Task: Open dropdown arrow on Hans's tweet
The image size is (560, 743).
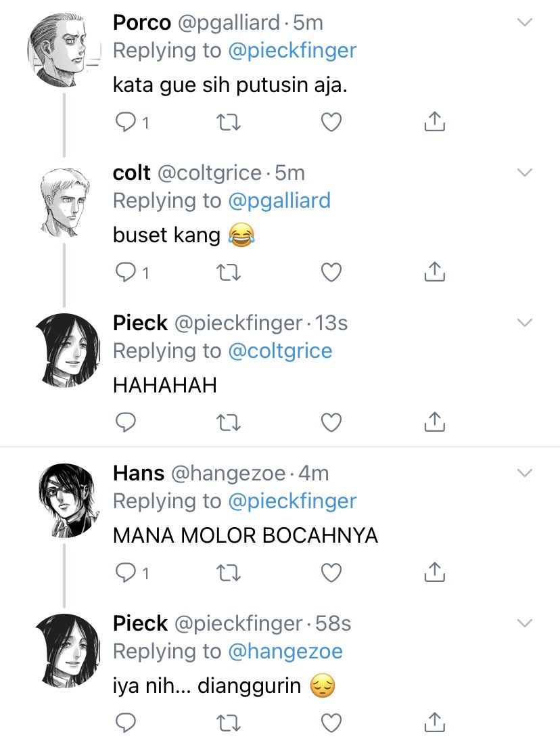Action: tap(525, 472)
